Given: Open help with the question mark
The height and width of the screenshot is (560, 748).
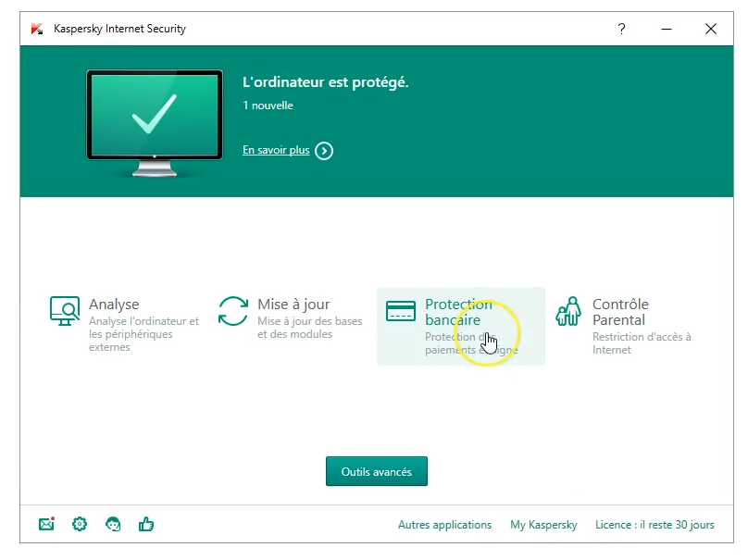Looking at the screenshot, I should [x=621, y=29].
